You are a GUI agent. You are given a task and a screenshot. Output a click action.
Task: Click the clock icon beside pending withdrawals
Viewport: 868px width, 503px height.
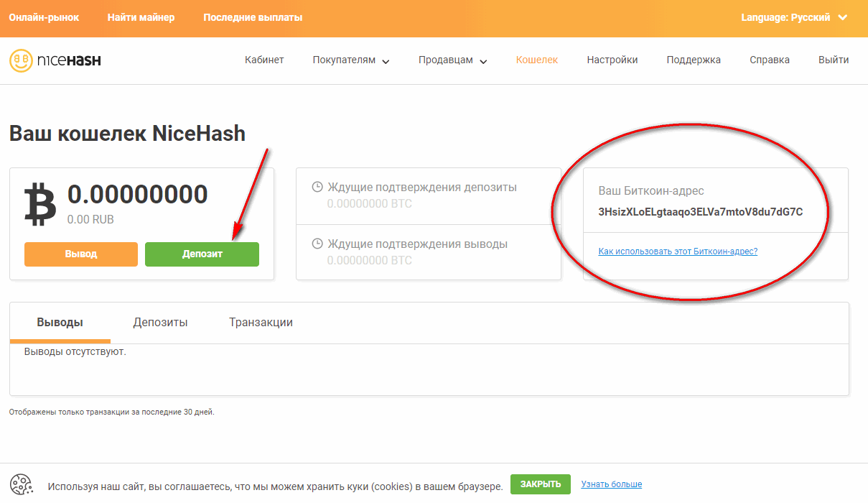317,244
